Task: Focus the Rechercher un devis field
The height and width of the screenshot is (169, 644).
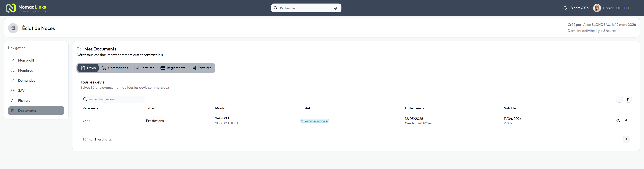Action: click(x=113, y=99)
